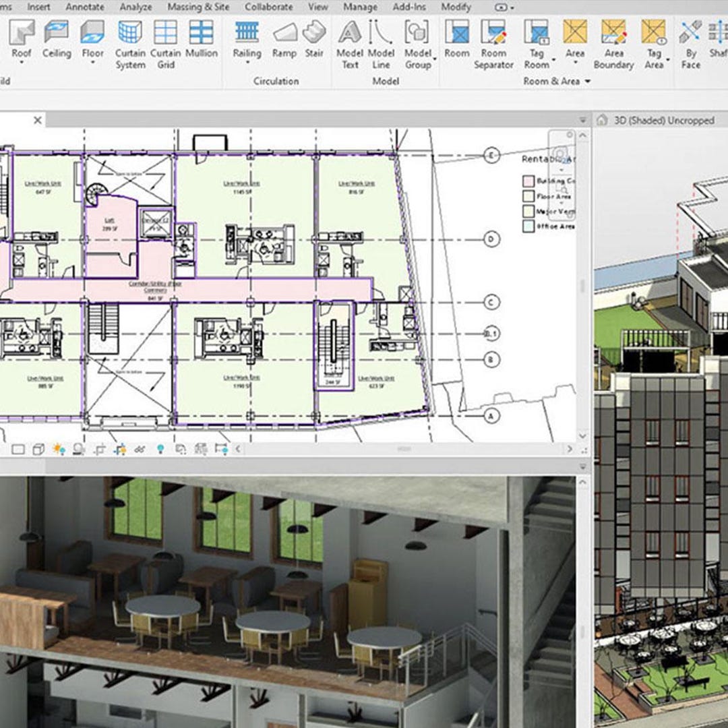Choose the Curtain Grid tool
The image size is (728, 728).
coord(166,44)
